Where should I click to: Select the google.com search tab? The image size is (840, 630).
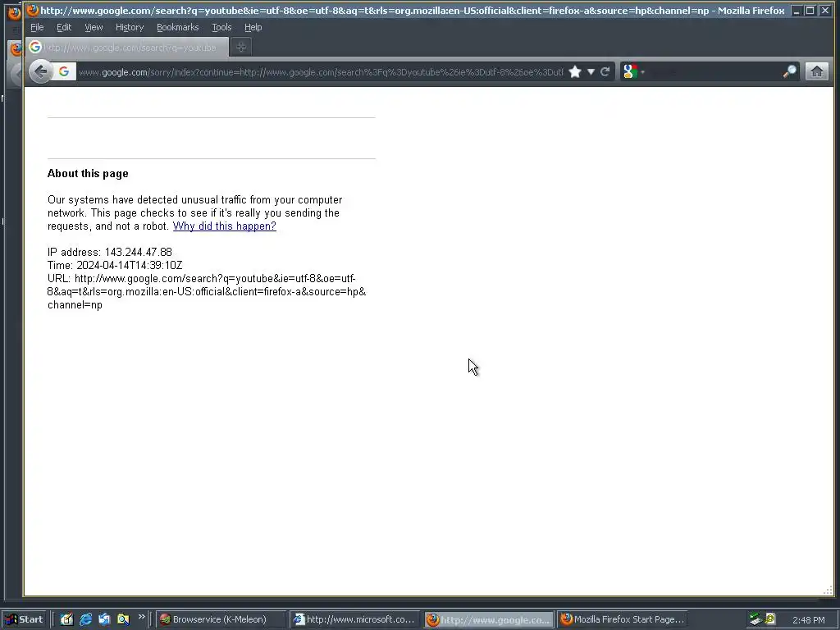127,47
